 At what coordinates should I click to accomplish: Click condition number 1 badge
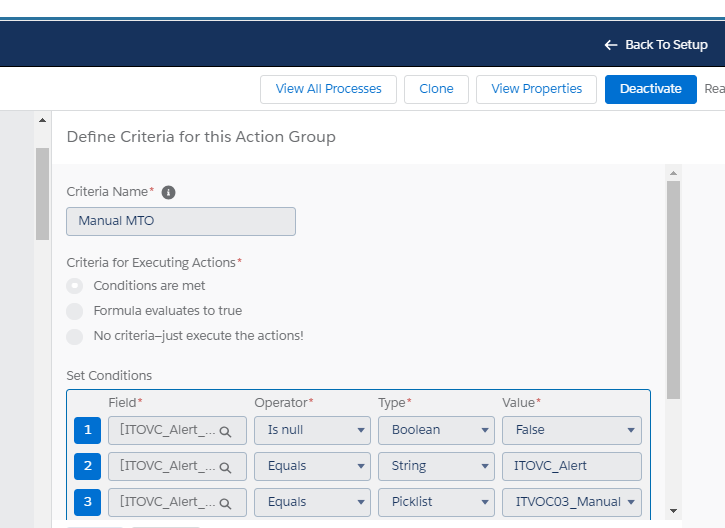87,431
